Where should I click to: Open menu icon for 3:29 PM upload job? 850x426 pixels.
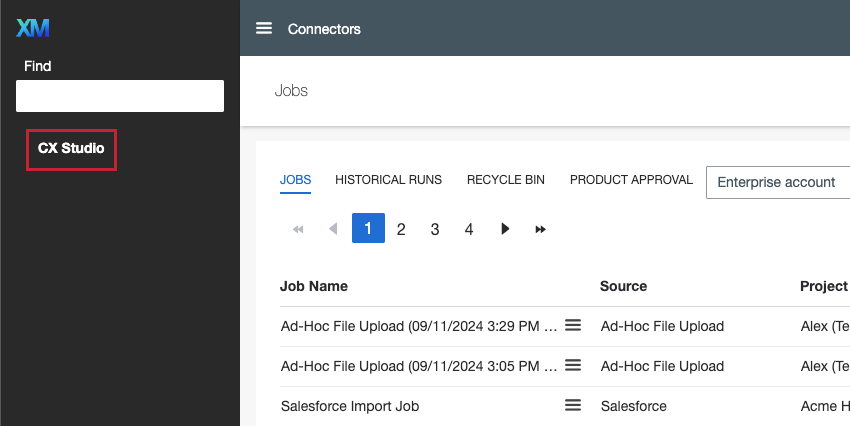[573, 325]
